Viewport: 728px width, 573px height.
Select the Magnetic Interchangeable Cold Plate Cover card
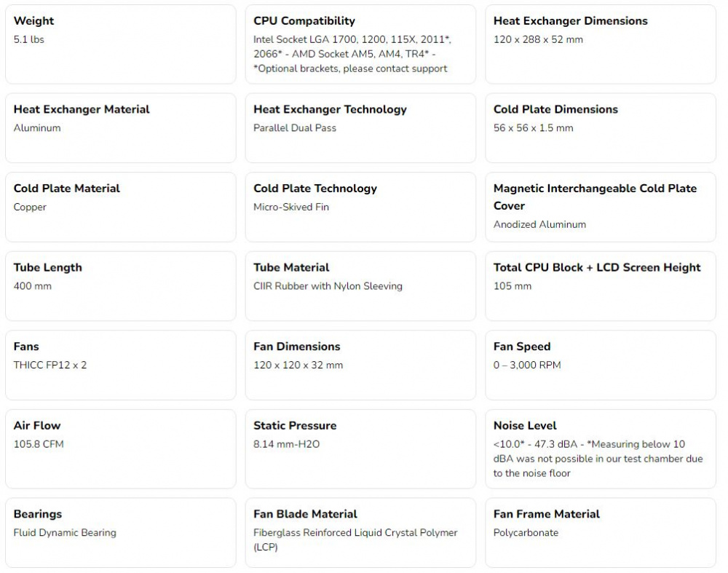[601, 207]
